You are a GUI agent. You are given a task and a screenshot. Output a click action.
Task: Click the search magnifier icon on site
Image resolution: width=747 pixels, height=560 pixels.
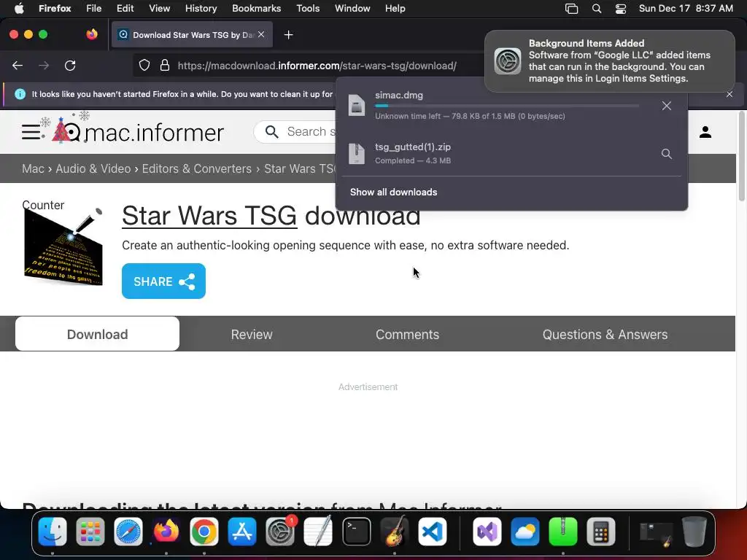tap(271, 132)
